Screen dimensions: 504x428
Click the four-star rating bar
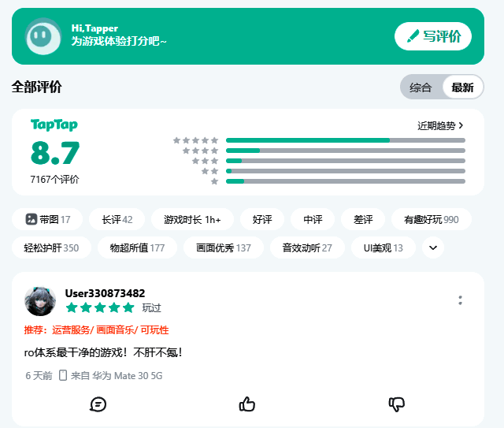[346, 151]
